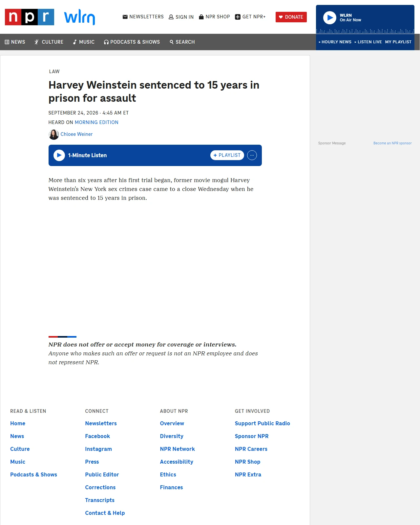Image resolution: width=420 pixels, height=525 pixels.
Task: Open NPR Extra link
Action: click(248, 475)
